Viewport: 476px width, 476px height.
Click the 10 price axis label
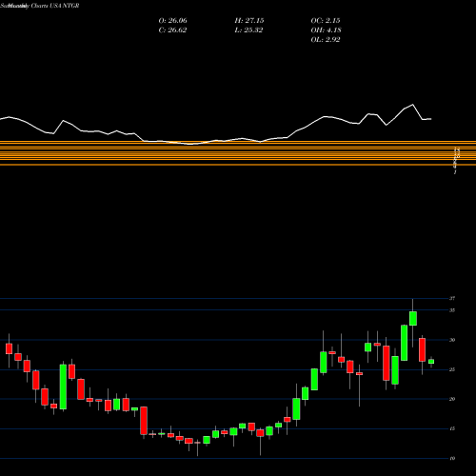(x=452, y=458)
